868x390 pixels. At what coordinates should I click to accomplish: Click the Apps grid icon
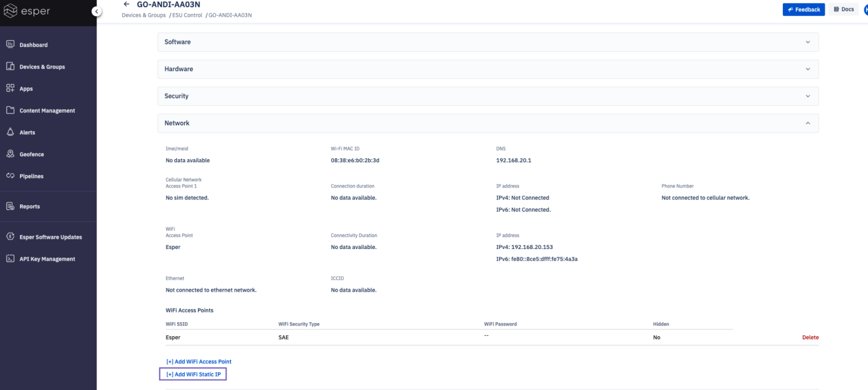pyautogui.click(x=10, y=88)
